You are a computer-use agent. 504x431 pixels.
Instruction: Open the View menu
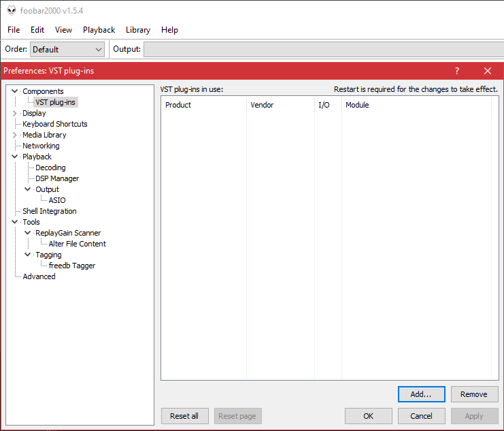click(63, 30)
